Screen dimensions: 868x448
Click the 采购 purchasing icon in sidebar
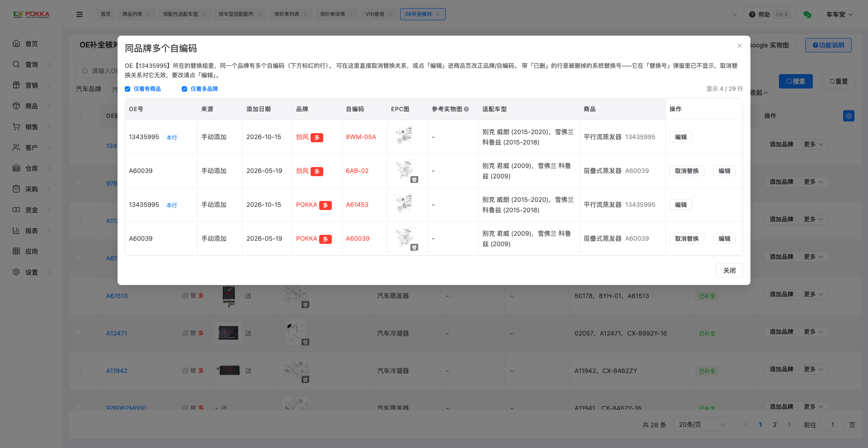(16, 189)
